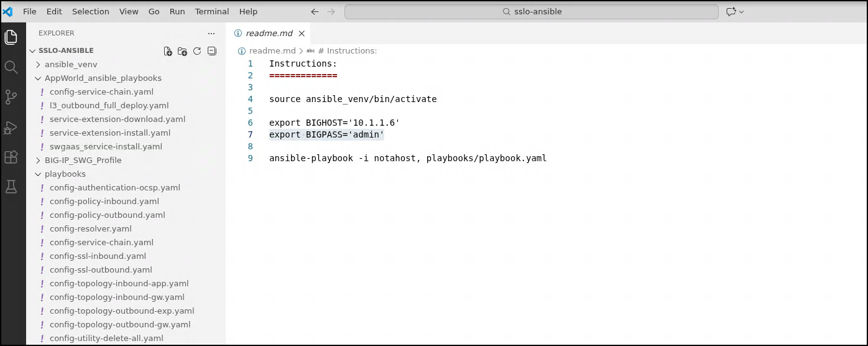Click line number 9 in the gutter
Screen dimensions: 868x346
[x=250, y=158]
